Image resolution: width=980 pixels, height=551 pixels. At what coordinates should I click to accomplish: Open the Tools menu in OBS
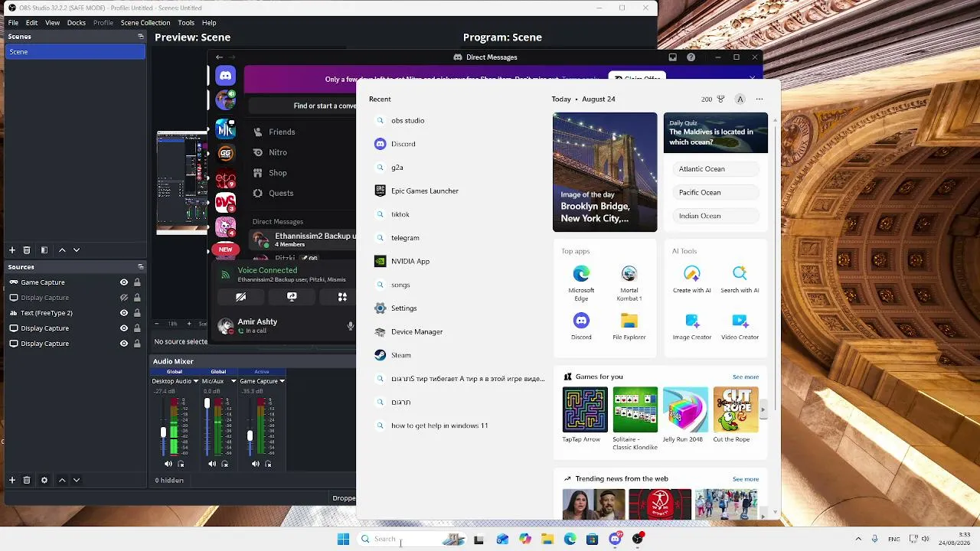pyautogui.click(x=186, y=23)
